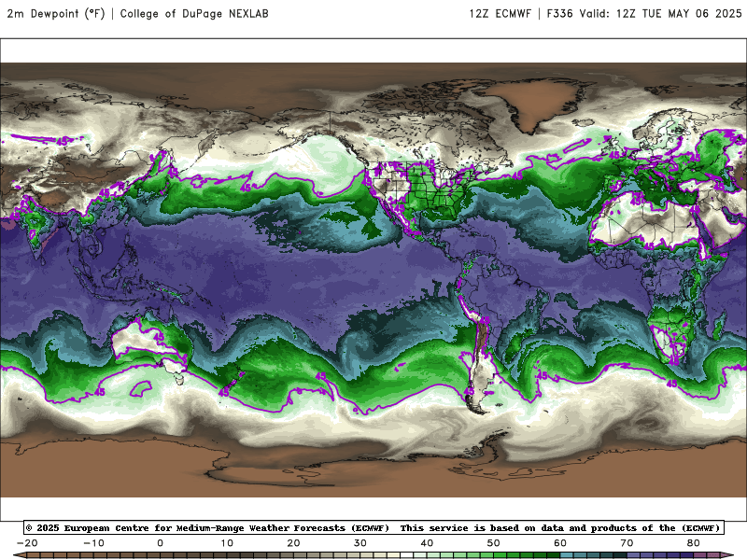Viewport: 747px width, 560px height.
Task: Click the 0 color scale label
Action: (160, 543)
